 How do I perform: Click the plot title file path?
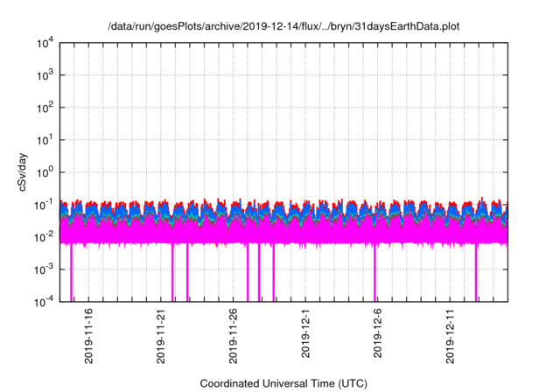pyautogui.click(x=283, y=26)
